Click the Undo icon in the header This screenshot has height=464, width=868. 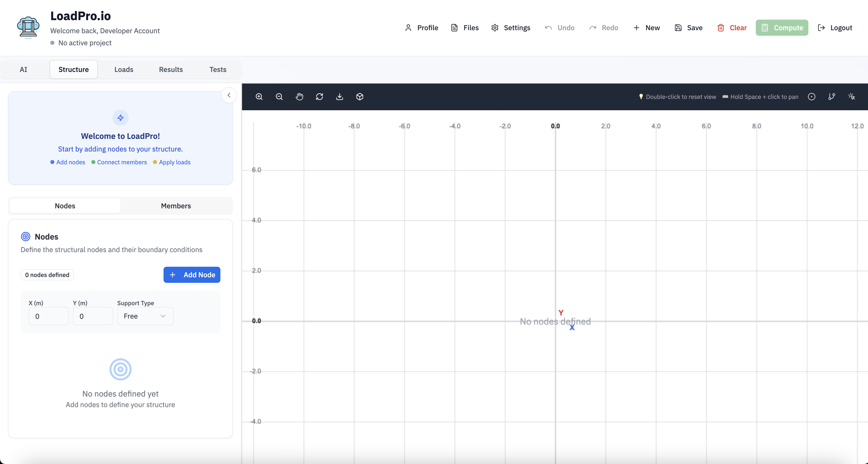(x=548, y=28)
